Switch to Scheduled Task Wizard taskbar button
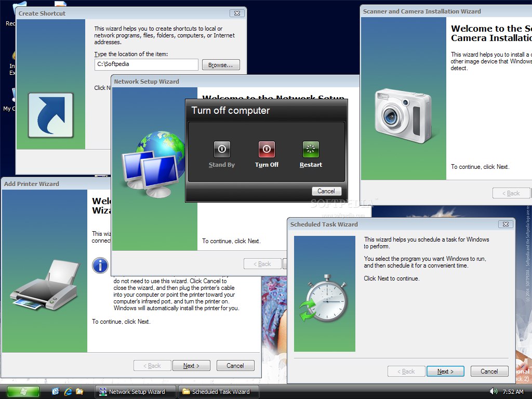This screenshot has height=399, width=532. [x=219, y=392]
